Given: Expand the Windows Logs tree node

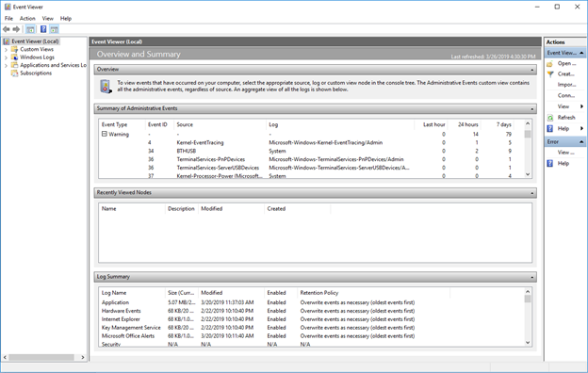Looking at the screenshot, I should click(6, 57).
